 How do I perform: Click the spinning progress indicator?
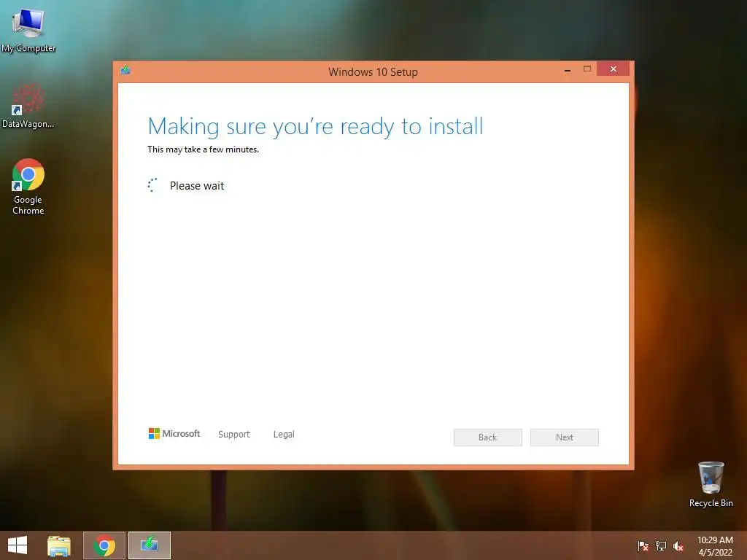152,185
